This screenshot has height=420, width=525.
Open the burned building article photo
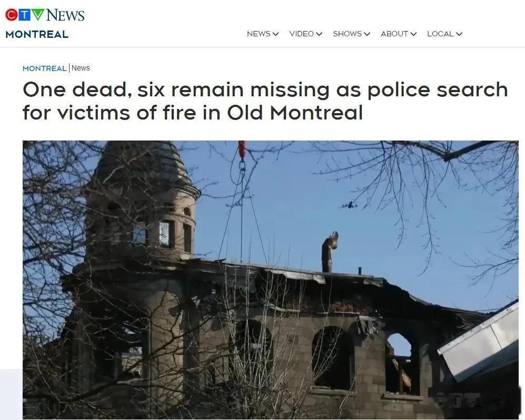pyautogui.click(x=271, y=280)
